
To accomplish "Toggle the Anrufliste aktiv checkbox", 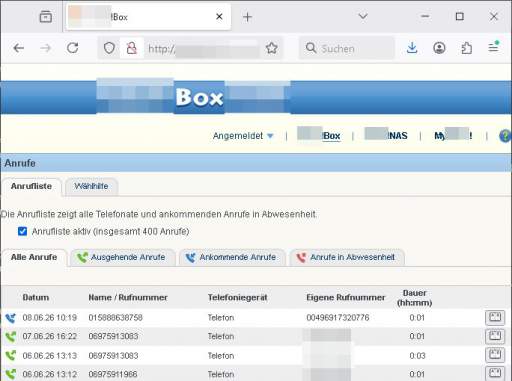I will (x=22, y=231).
